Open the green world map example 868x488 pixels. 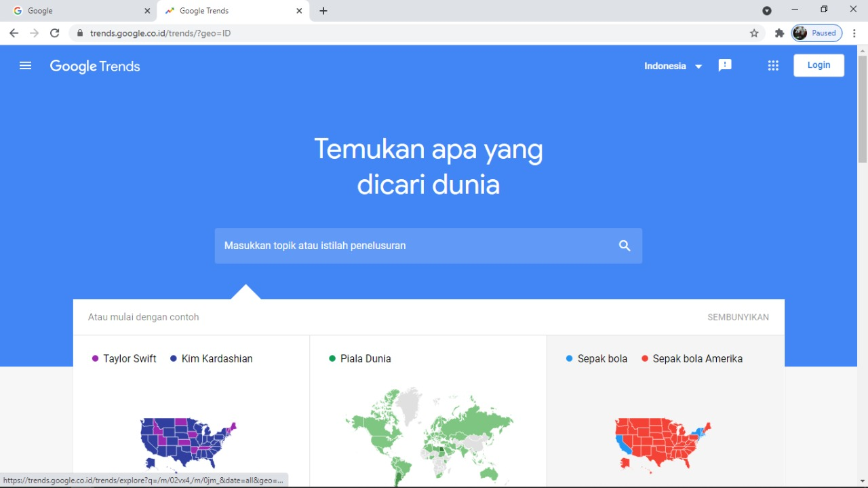coord(429,436)
